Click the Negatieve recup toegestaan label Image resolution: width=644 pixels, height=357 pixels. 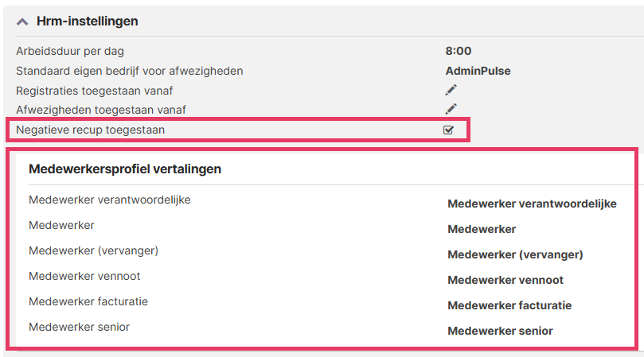[x=91, y=130]
